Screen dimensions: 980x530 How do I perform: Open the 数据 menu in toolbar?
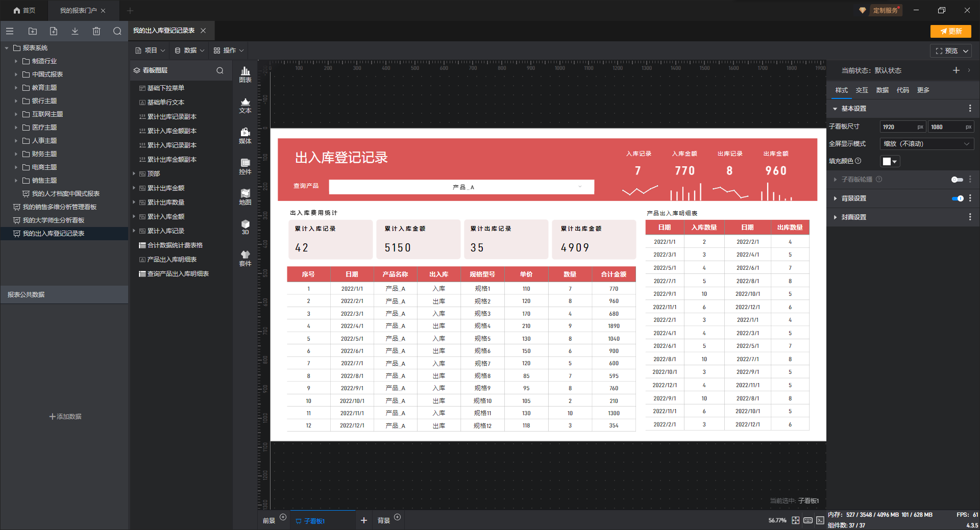tap(189, 51)
